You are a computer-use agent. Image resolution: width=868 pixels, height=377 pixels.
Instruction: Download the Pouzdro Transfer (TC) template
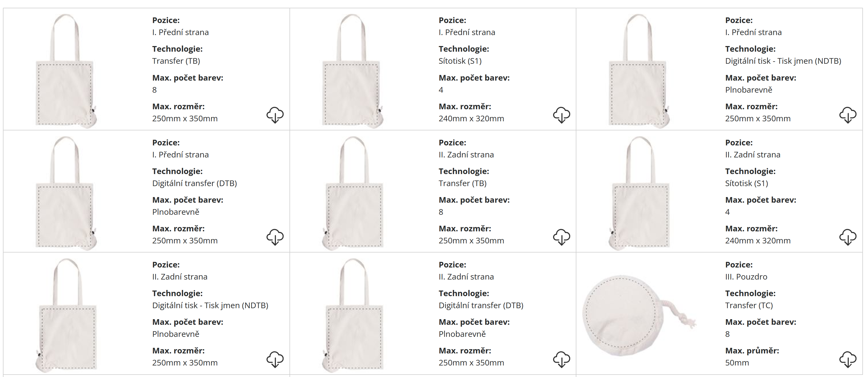[848, 359]
